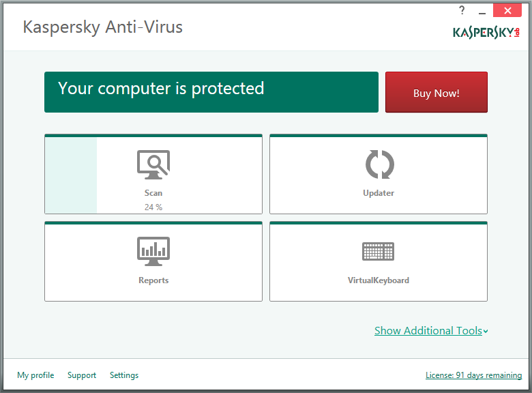Launch the VirtualKeyboard keyboard icon
This screenshot has height=393, width=532.
click(x=379, y=251)
